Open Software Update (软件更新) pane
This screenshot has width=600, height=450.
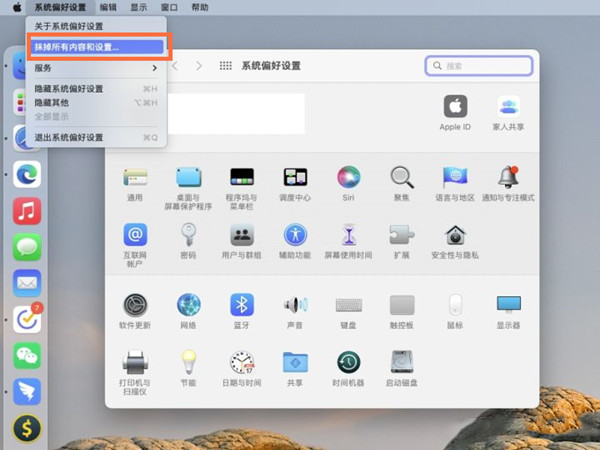135,306
